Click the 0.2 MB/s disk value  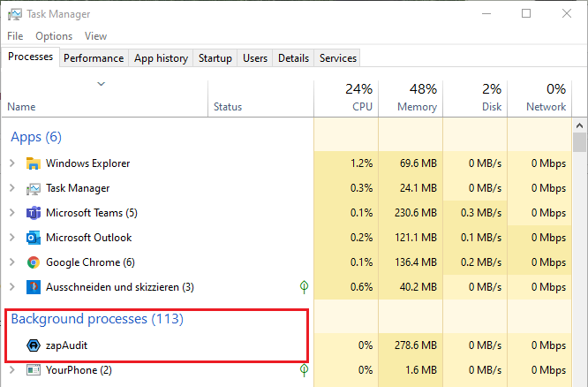tap(481, 262)
